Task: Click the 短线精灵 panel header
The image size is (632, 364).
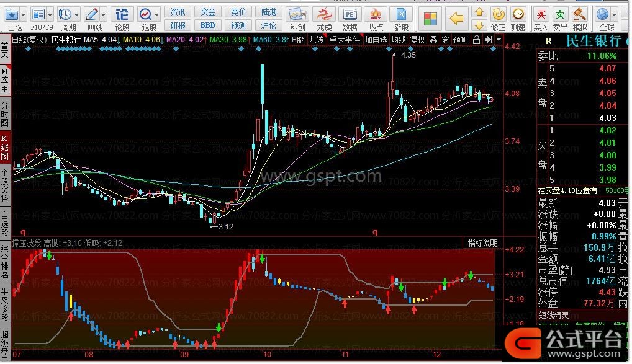Action: pos(554,315)
